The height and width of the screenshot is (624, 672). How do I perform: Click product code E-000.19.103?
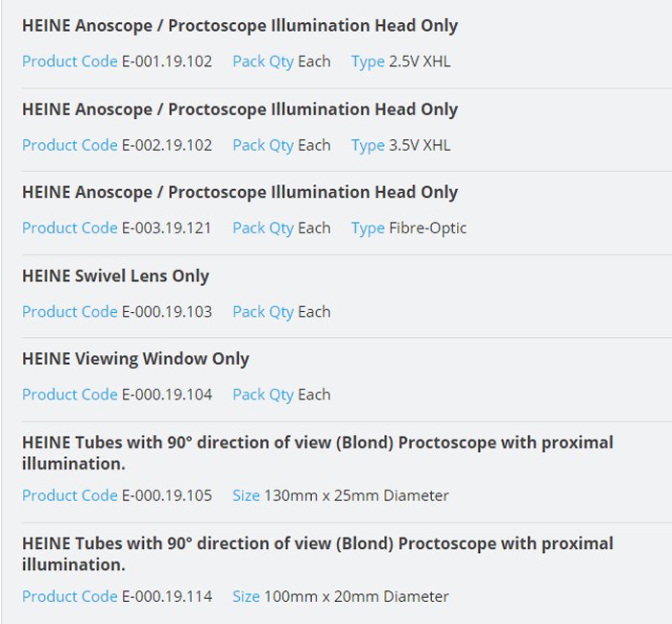tap(167, 311)
